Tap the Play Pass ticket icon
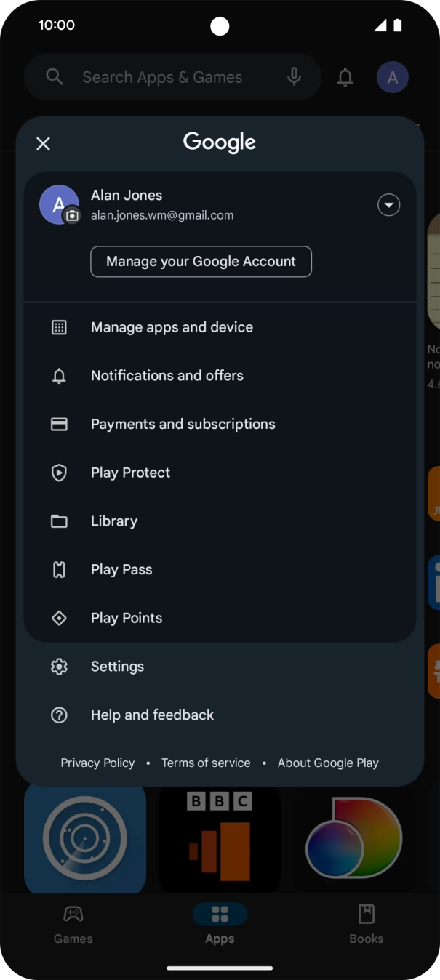440x980 pixels. [x=59, y=570]
